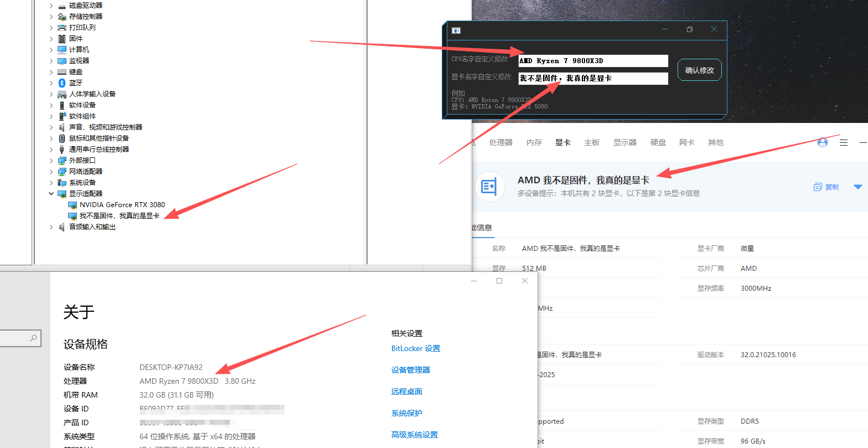Open the 系统保护 link
This screenshot has width=868, height=448.
click(x=407, y=413)
